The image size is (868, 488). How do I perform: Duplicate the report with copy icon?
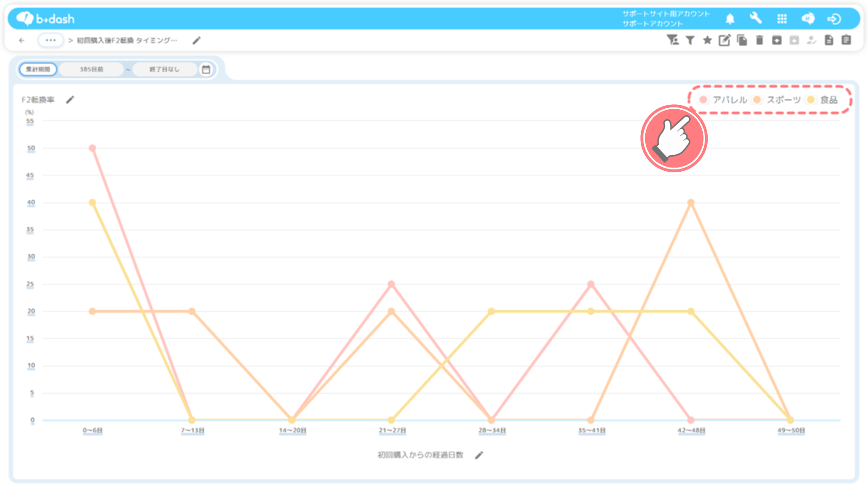(742, 40)
